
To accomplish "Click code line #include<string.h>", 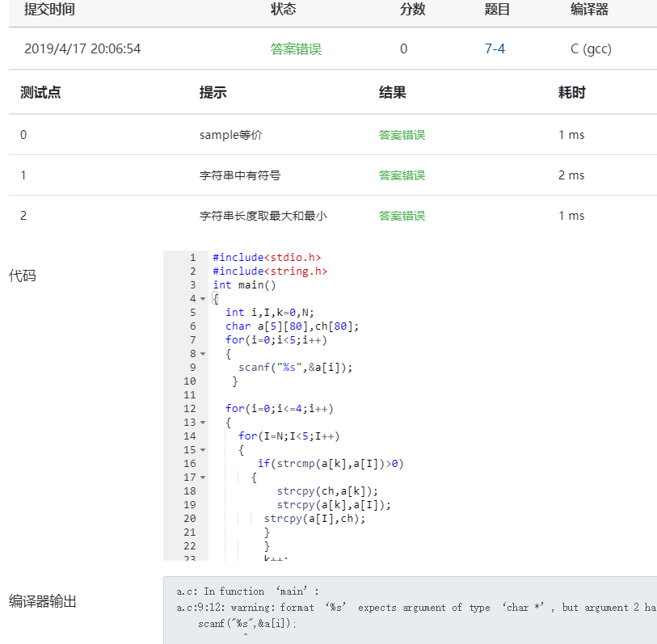I will [x=270, y=271].
